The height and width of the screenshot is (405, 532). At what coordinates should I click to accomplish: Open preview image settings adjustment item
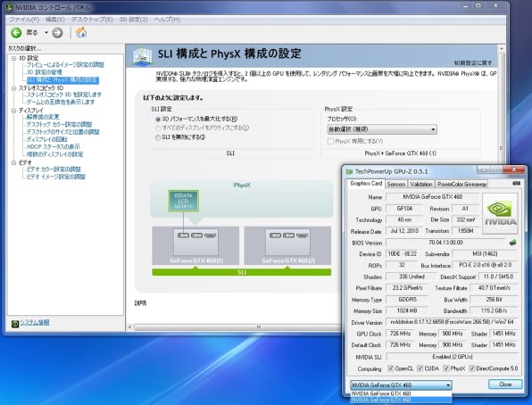[65, 65]
